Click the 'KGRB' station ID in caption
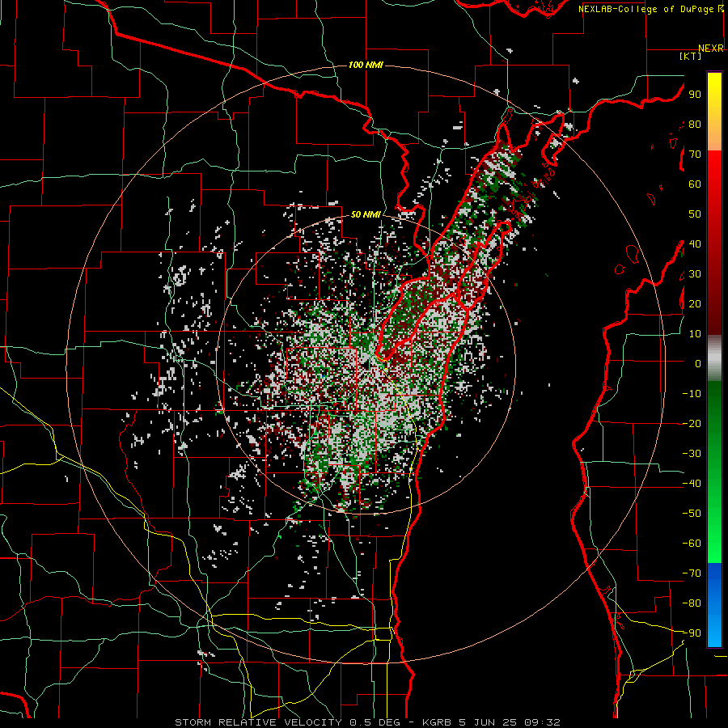 (437, 722)
